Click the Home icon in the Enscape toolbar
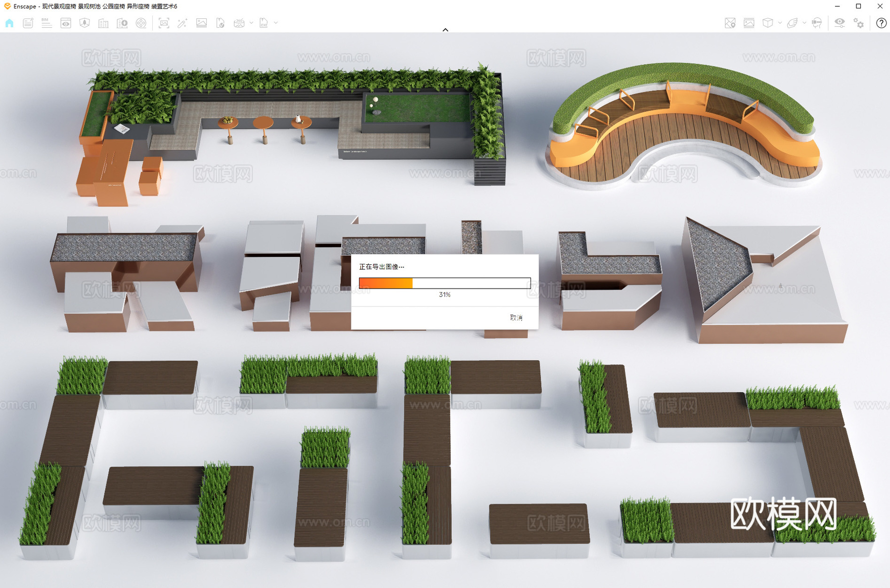Image resolution: width=890 pixels, height=588 pixels. (x=9, y=23)
